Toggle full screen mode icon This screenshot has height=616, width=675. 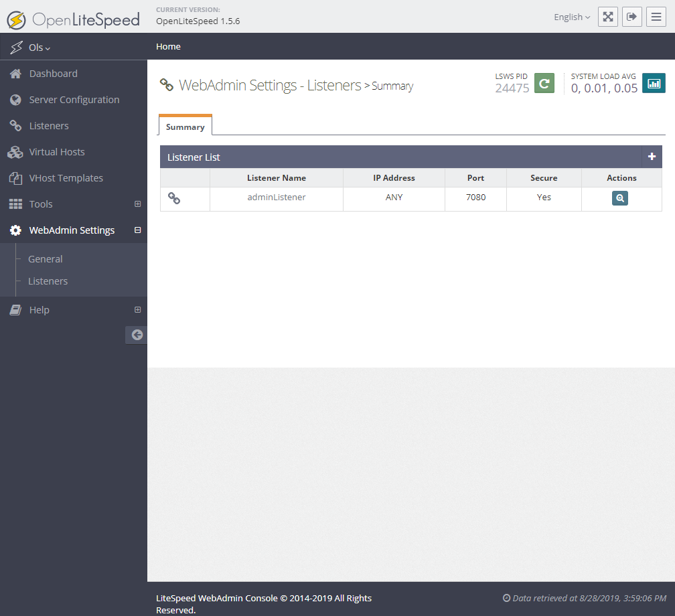(x=608, y=17)
